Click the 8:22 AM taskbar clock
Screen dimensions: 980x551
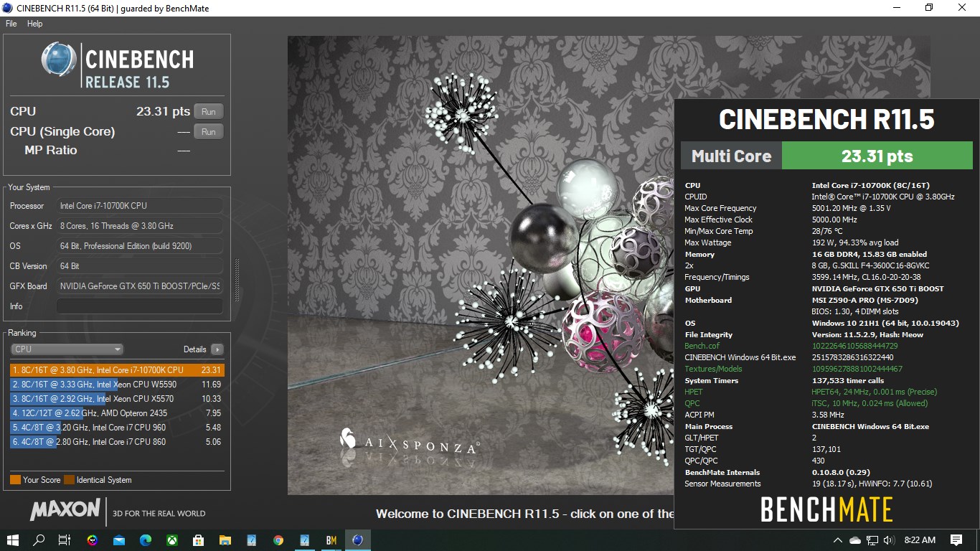tap(920, 540)
